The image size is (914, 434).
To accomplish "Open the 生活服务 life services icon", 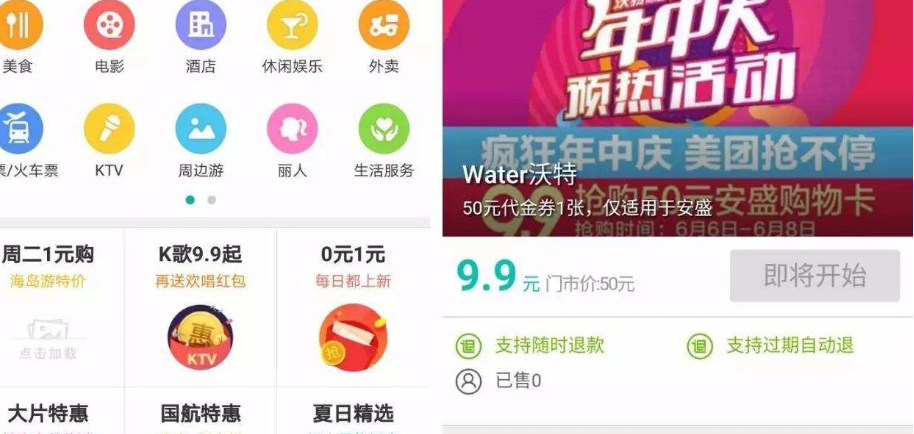I will [x=384, y=128].
